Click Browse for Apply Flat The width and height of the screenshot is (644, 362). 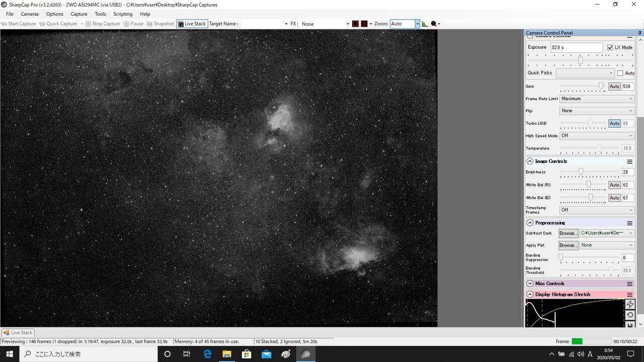coord(568,245)
